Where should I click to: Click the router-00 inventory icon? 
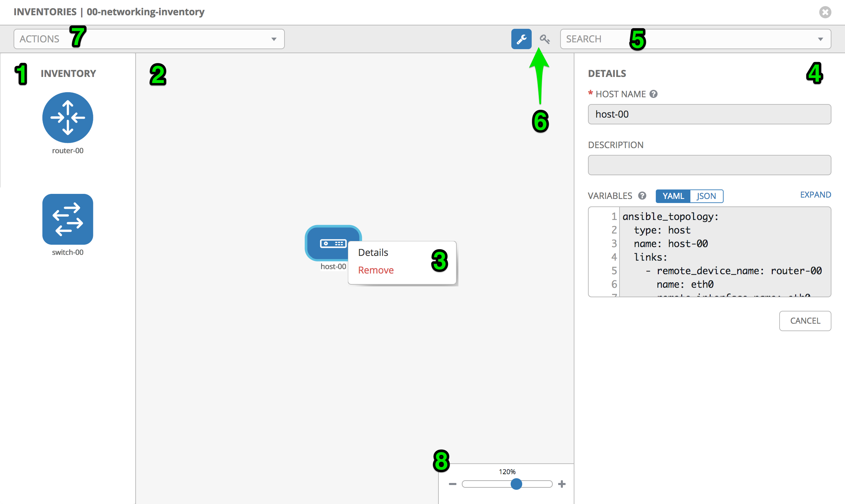tap(67, 118)
